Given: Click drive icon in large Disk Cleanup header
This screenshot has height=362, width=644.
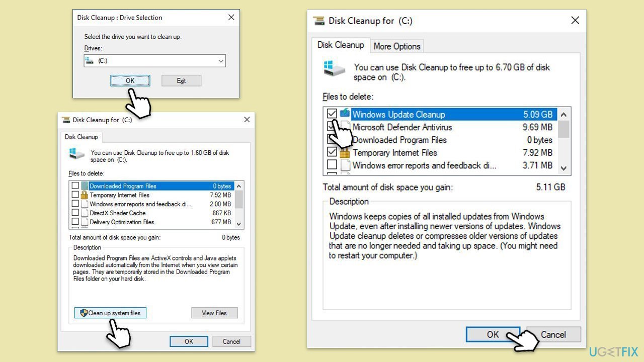Looking at the screenshot, I should [x=335, y=69].
